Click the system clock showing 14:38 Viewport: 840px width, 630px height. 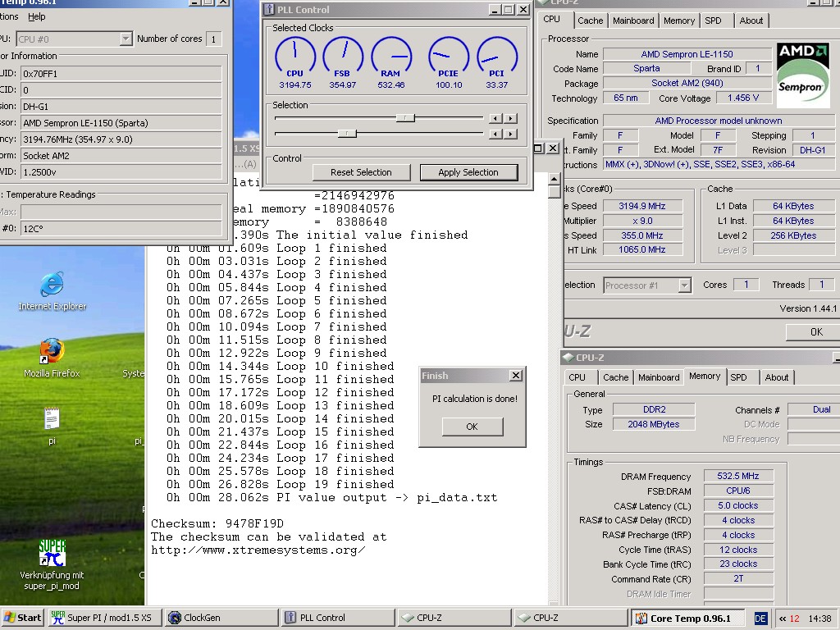coord(819,619)
